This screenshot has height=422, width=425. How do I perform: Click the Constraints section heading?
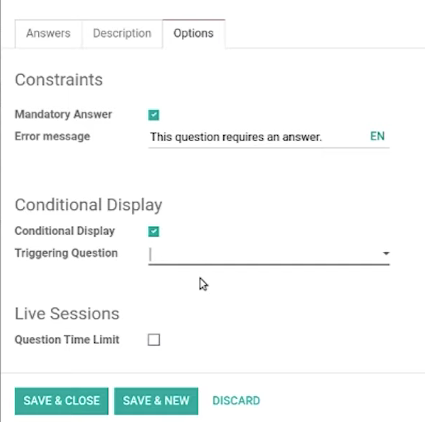59,80
